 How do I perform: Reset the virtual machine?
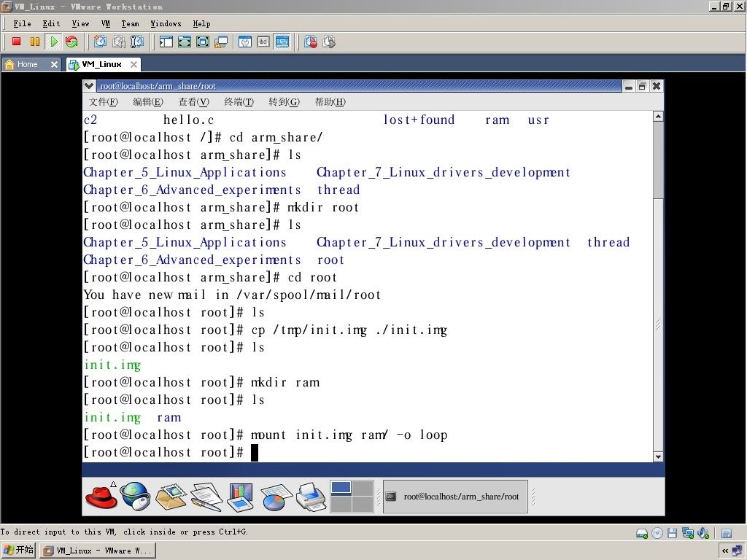(x=71, y=42)
